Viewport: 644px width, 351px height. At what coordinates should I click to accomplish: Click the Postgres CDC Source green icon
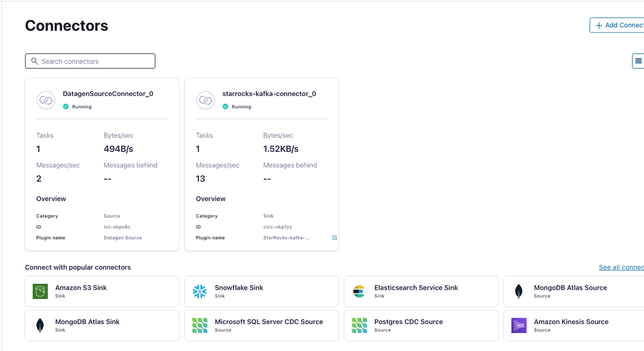pos(359,325)
